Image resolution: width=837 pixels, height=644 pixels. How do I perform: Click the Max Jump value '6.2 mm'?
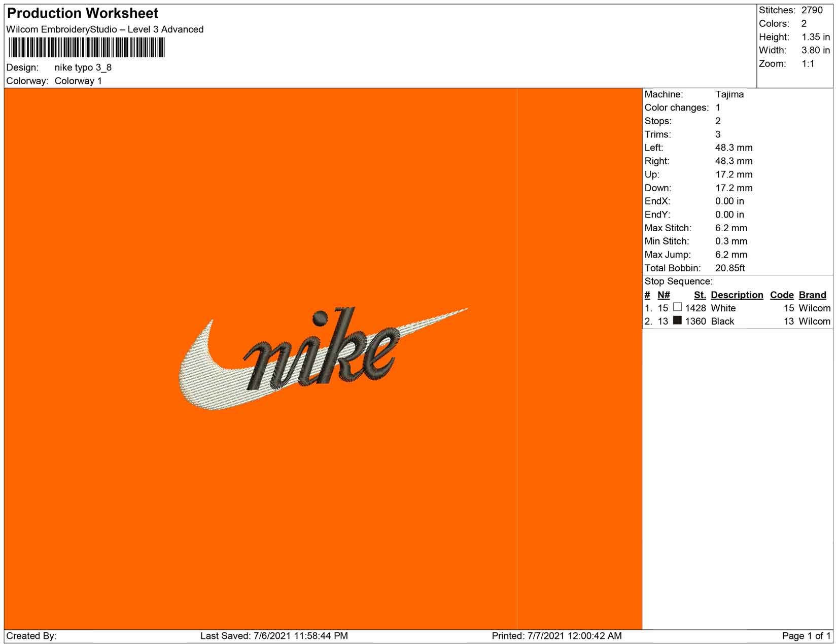[x=731, y=255]
